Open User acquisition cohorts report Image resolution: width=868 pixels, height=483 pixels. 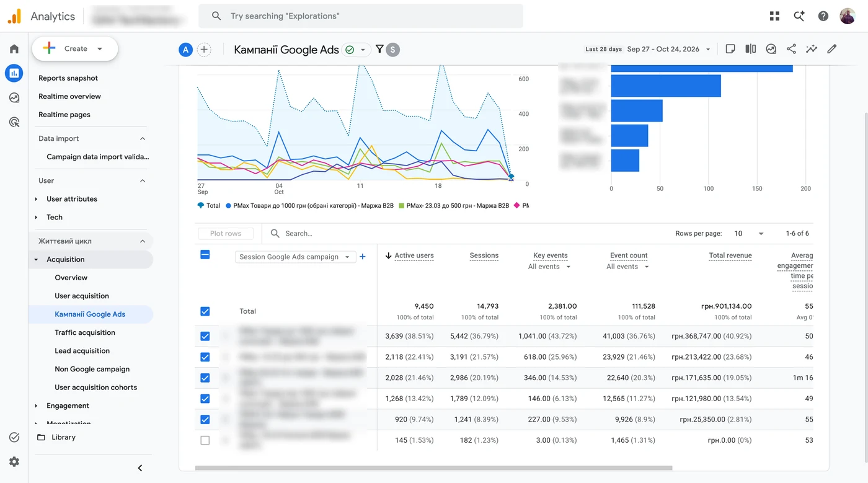96,388
